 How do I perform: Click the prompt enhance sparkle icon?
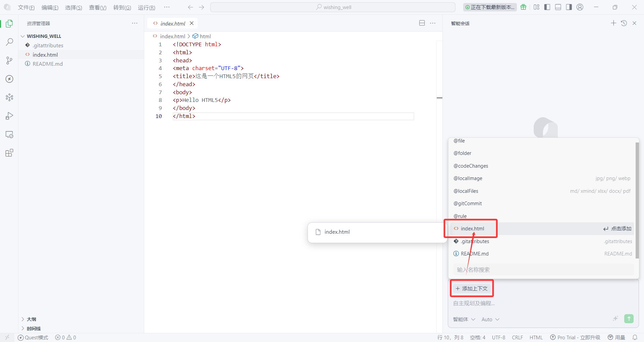[x=615, y=319]
